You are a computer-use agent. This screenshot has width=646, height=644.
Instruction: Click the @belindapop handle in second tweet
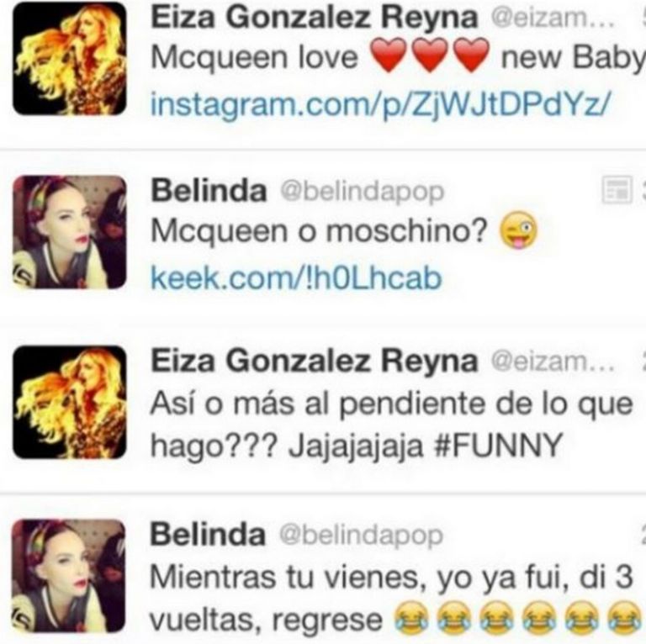pos(363,192)
